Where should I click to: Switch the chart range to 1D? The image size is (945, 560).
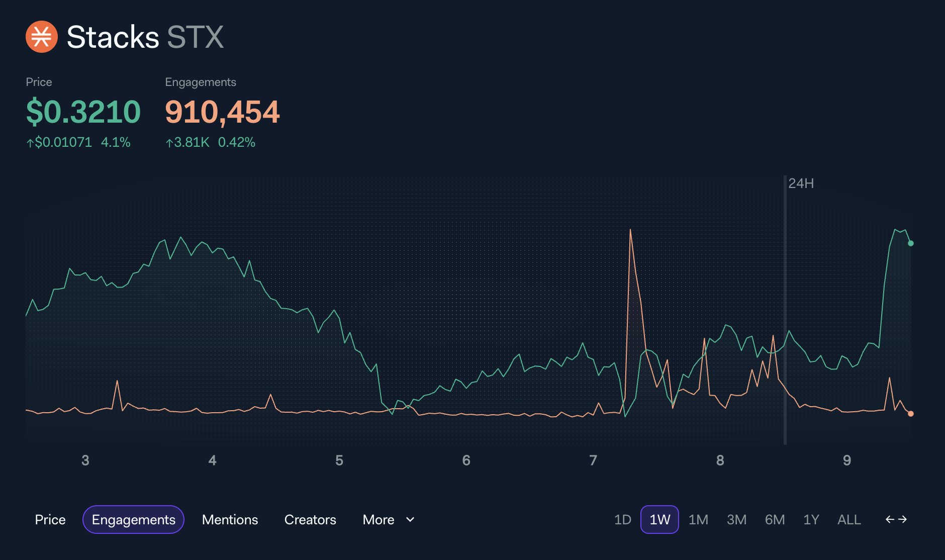(622, 519)
